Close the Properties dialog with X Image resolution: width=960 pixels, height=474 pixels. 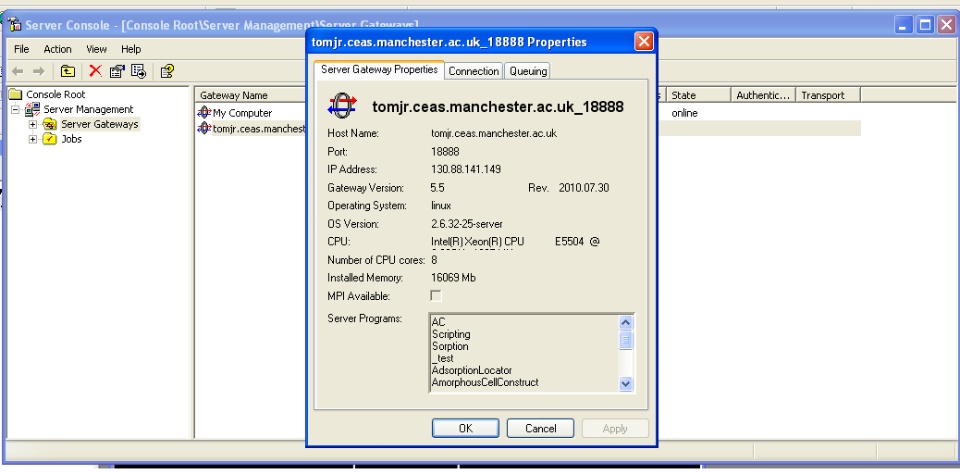643,42
